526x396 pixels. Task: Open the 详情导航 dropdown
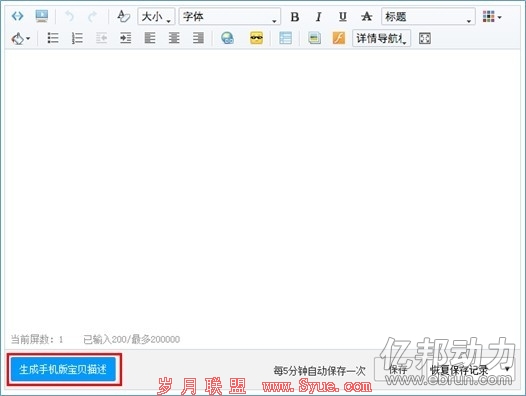coord(381,38)
